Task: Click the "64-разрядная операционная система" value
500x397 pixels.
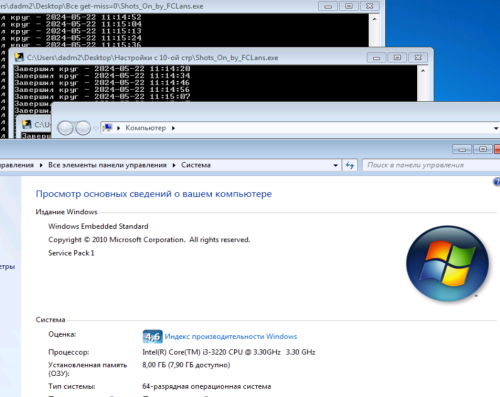Action: [207, 386]
